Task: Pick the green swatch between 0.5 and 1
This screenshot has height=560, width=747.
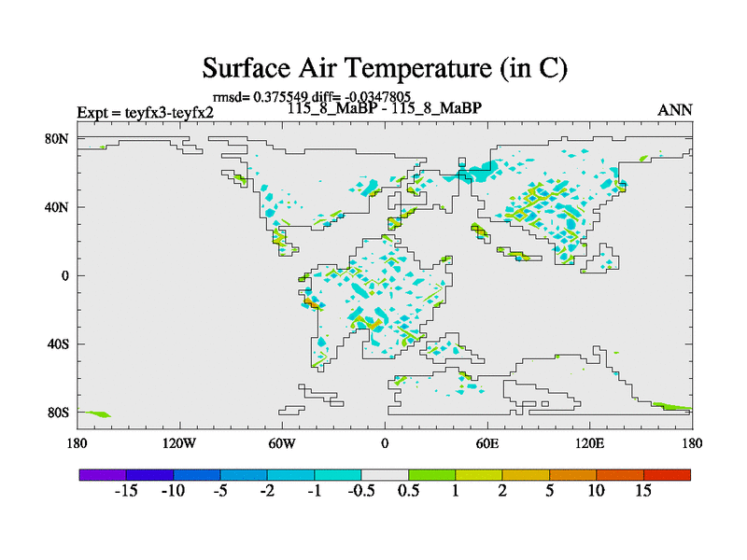Action: [431, 474]
